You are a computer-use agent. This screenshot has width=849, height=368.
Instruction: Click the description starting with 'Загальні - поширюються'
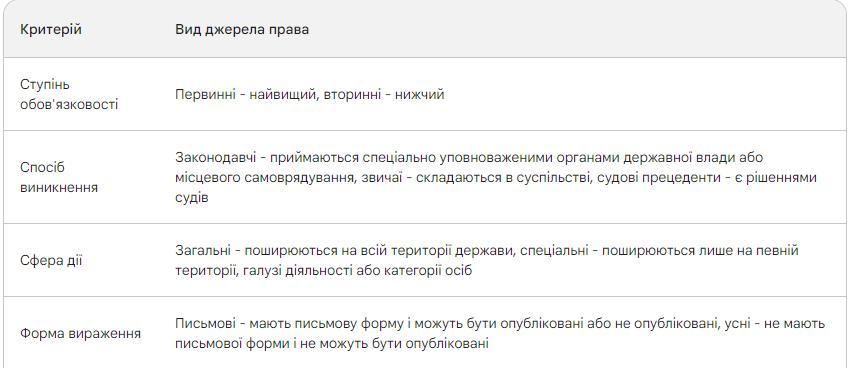tap(487, 260)
